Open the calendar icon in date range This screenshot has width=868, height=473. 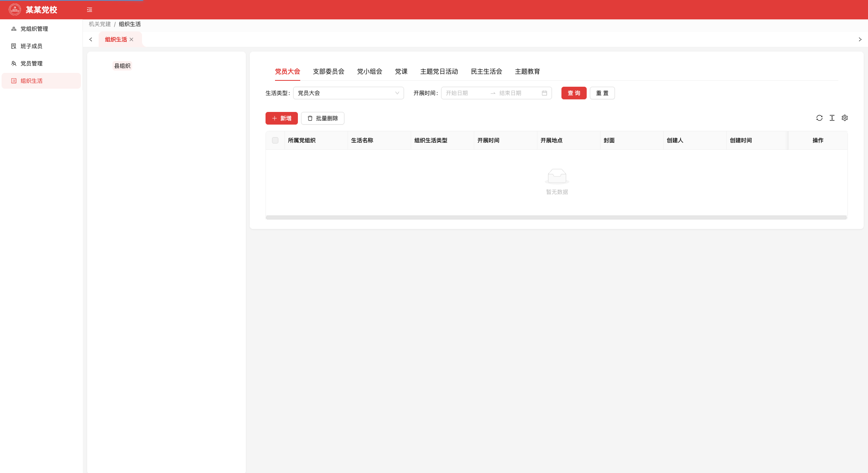click(544, 93)
